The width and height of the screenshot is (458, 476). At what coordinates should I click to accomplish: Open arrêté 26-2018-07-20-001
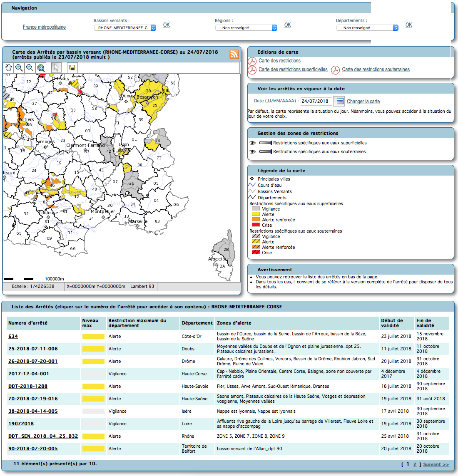33,361
